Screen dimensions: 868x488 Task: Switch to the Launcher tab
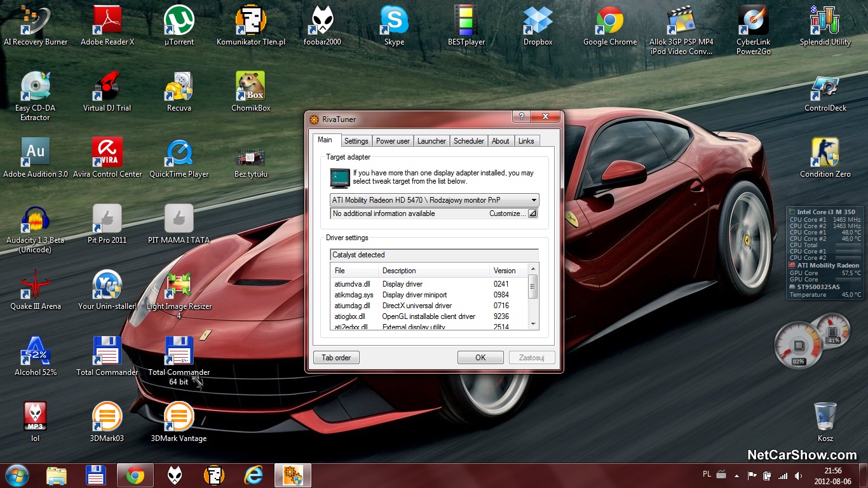click(431, 141)
